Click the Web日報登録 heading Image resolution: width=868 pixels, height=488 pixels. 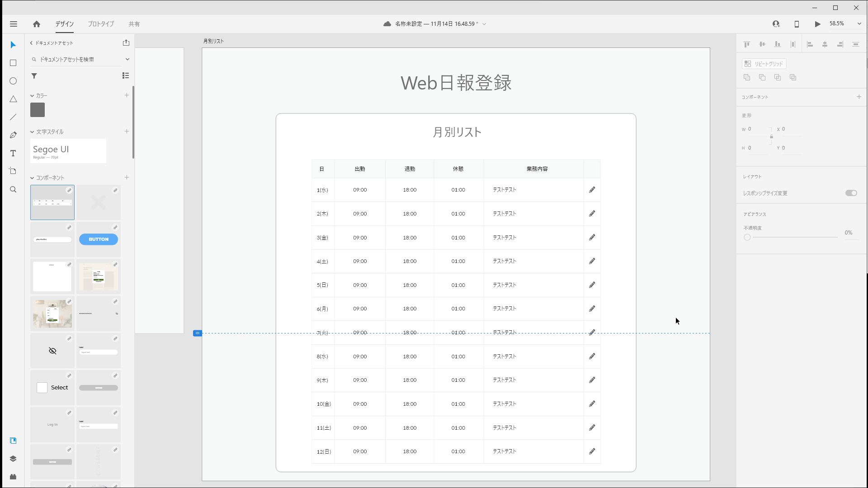click(456, 83)
